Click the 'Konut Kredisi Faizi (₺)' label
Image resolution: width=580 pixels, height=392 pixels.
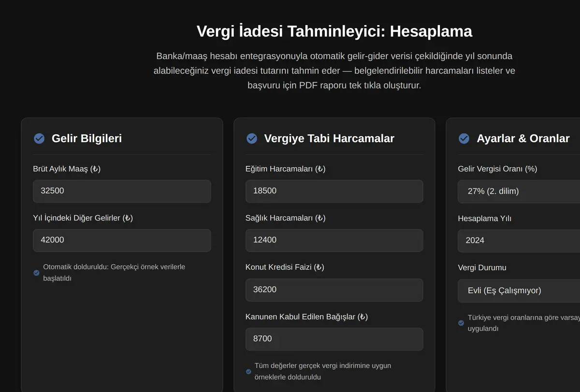pos(285,267)
